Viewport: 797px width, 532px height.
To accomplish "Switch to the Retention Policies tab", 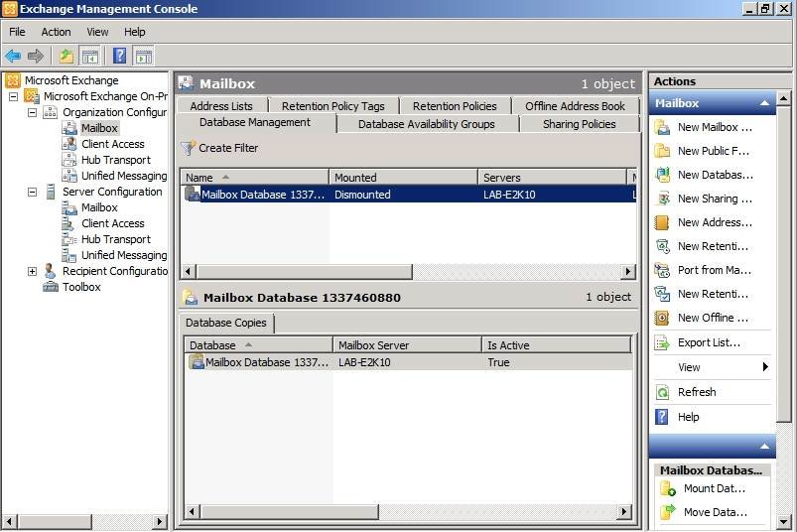I will click(455, 106).
